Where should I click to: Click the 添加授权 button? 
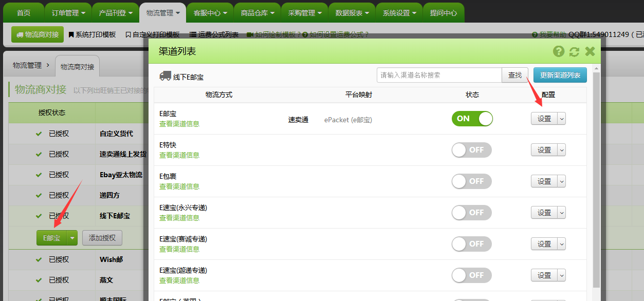(102, 238)
